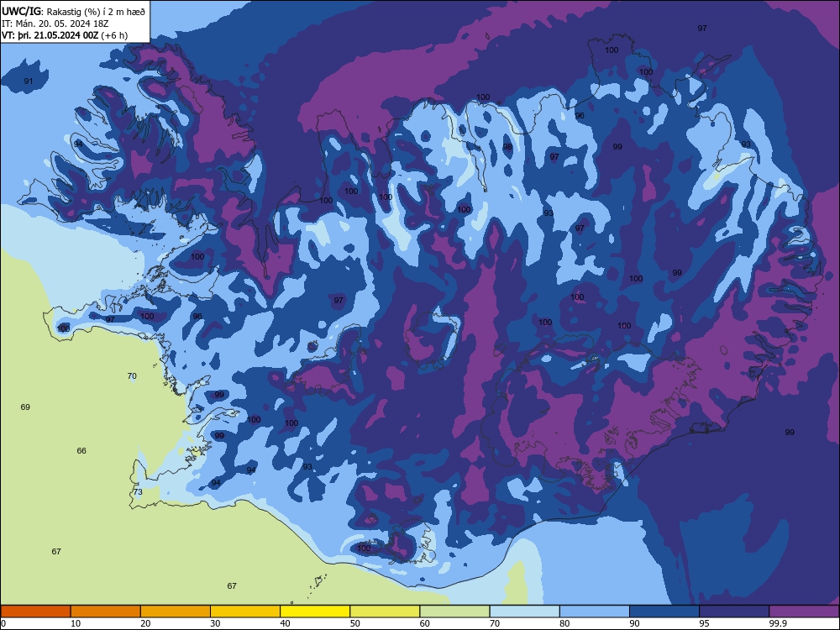Click the '80' legend scale label
840x630 pixels.
[x=564, y=623]
